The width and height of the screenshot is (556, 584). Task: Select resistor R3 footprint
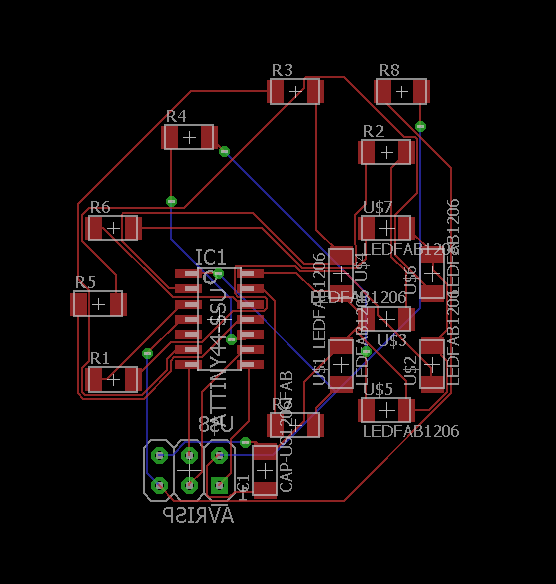(295, 92)
